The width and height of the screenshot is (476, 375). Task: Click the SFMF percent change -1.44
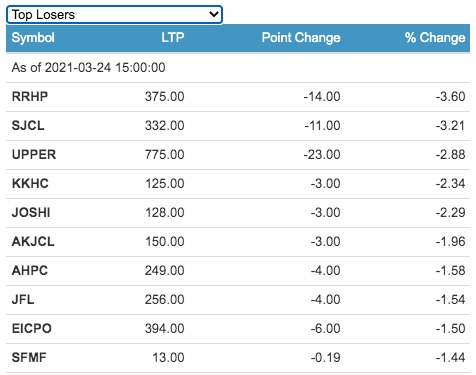coord(450,358)
